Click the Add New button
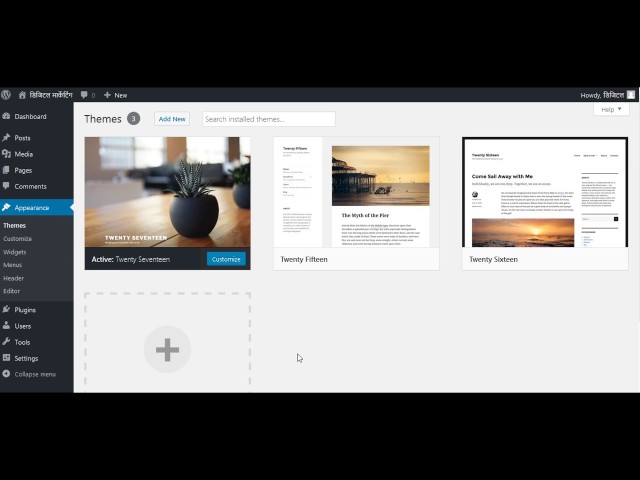640x480 pixels. point(172,119)
